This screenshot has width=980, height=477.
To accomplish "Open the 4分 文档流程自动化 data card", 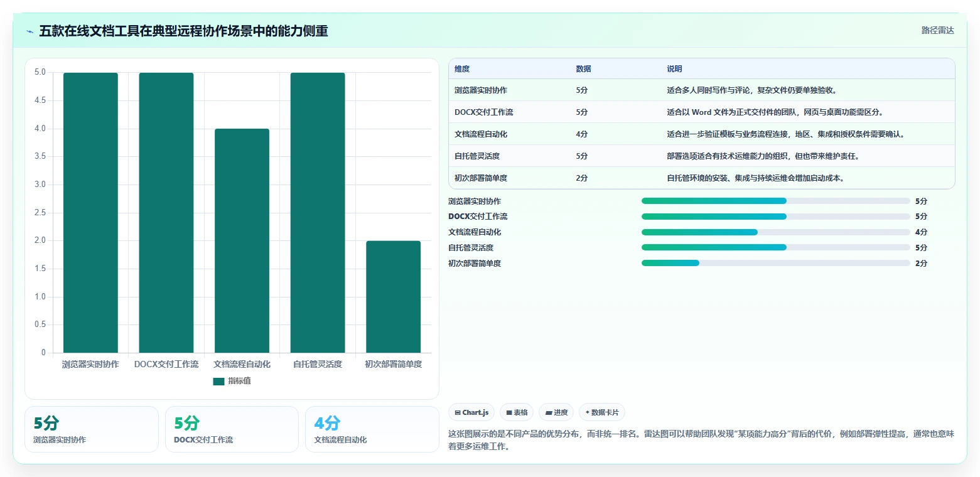I will pyautogui.click(x=372, y=429).
